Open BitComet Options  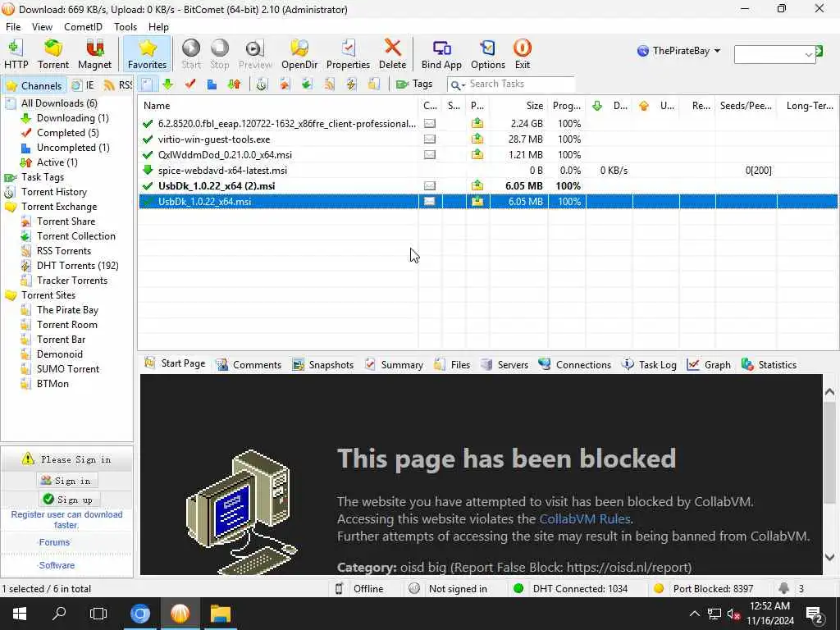point(488,54)
